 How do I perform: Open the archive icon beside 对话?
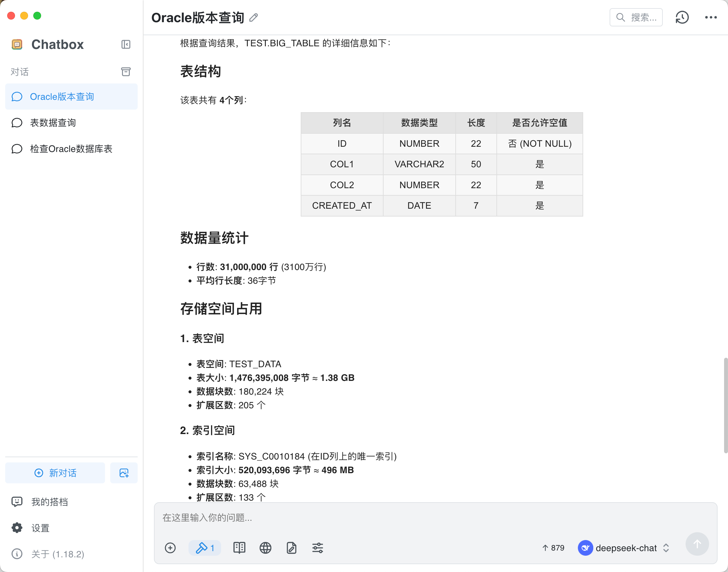tap(126, 72)
